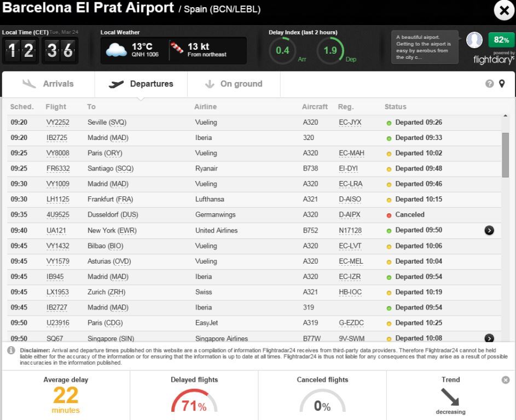This screenshot has width=516, height=420.
Task: Open registration EI-DYI link
Action: [x=348, y=169]
